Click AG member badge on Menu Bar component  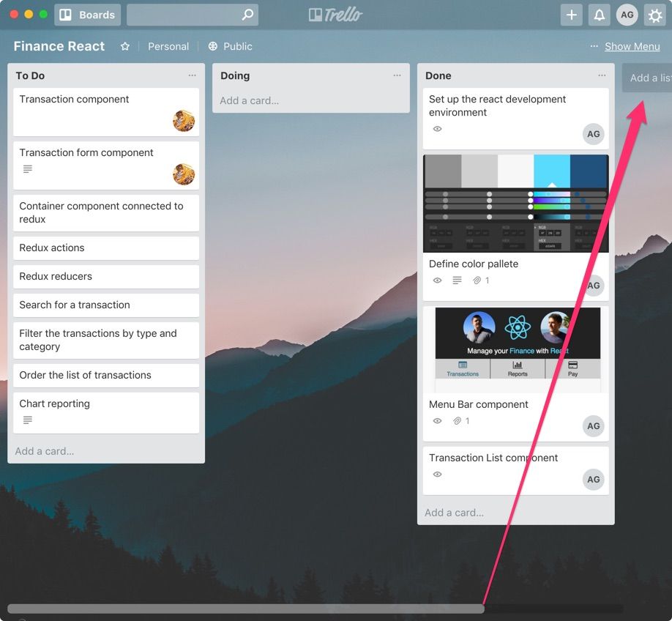click(x=594, y=426)
